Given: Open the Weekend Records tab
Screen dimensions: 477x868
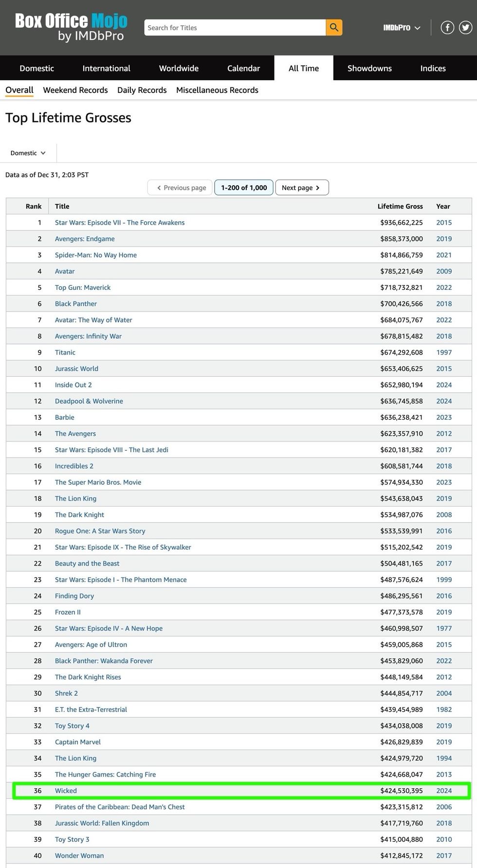Looking at the screenshot, I should click(75, 90).
